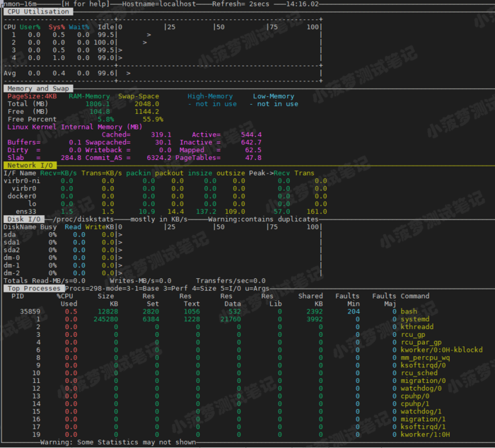Click Slab value 284.8
This screenshot has height=448, width=495.
71,158
